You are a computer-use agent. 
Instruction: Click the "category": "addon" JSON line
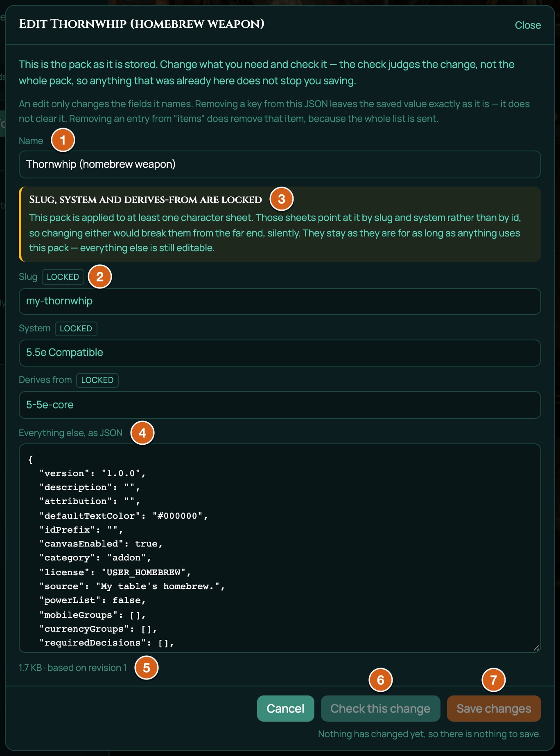click(x=95, y=558)
